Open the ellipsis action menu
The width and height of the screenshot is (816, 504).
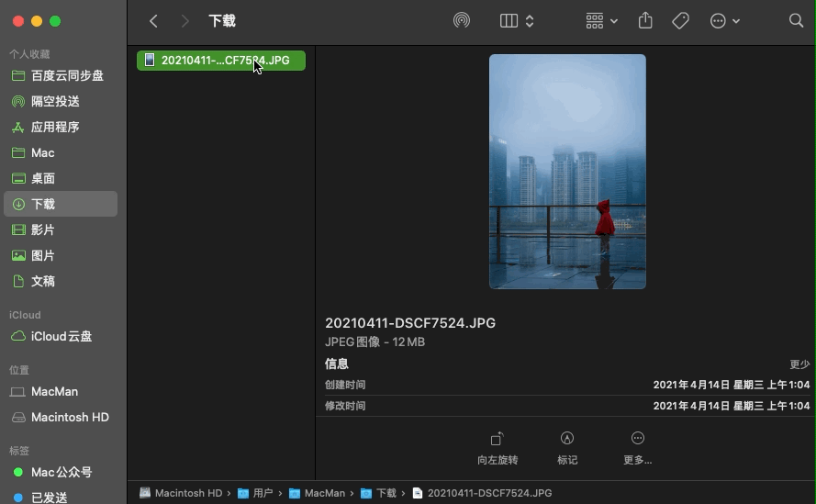724,21
